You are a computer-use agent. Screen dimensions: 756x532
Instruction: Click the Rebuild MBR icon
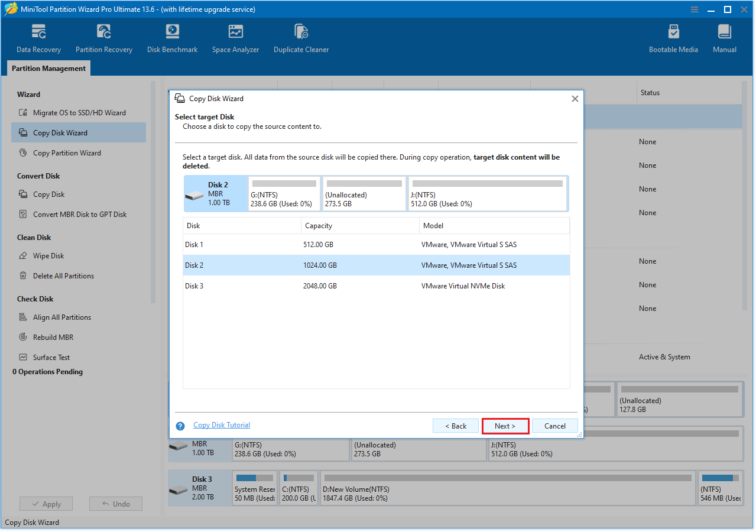(23, 338)
